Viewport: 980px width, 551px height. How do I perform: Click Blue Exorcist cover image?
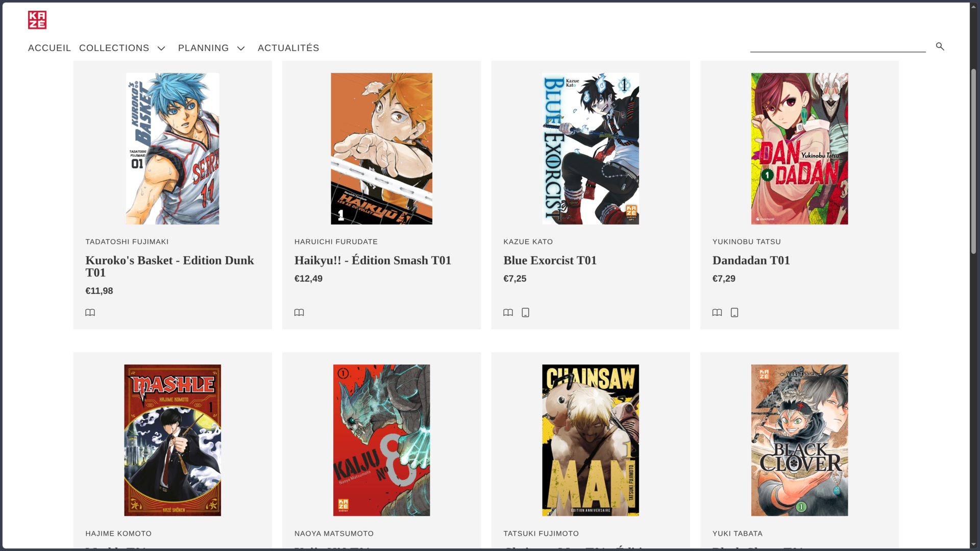click(591, 148)
